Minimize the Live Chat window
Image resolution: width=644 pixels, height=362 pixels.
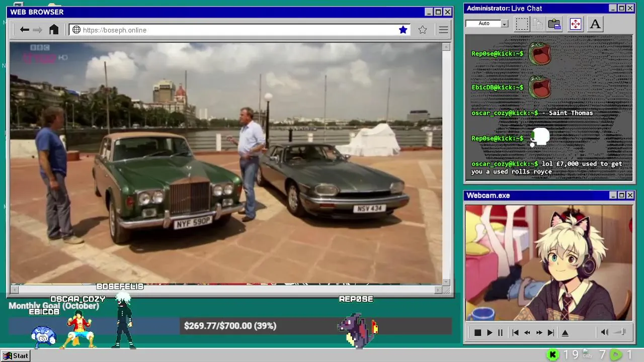pos(613,8)
